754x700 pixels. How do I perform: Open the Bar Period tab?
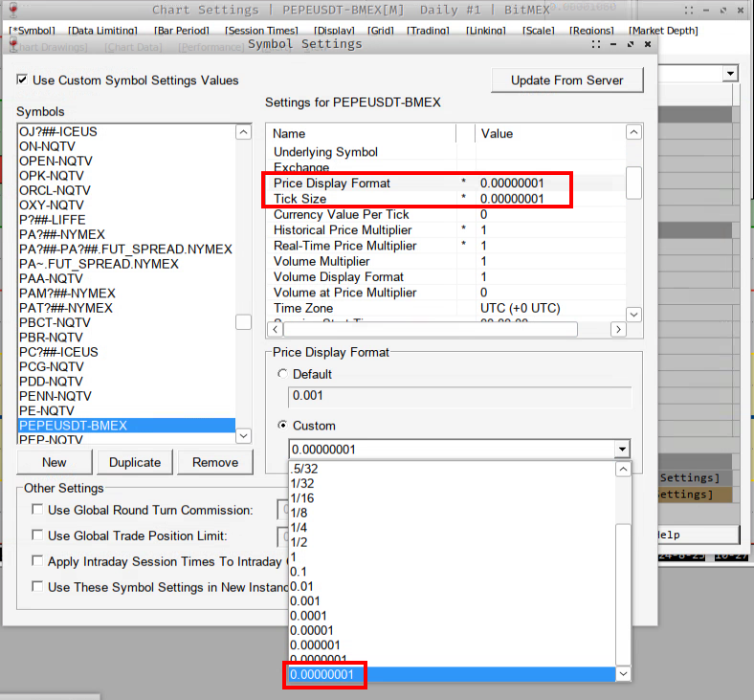[182, 31]
